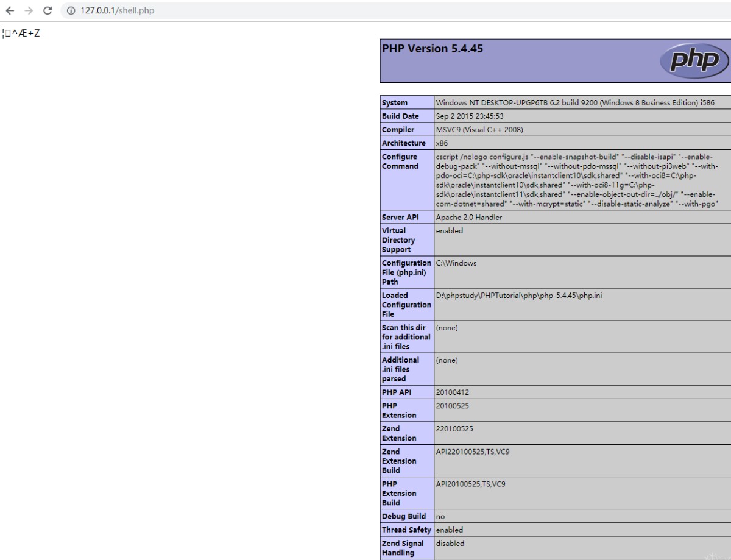Select the Apache 2.0 Handler value
The width and height of the screenshot is (731, 560).
(x=469, y=217)
